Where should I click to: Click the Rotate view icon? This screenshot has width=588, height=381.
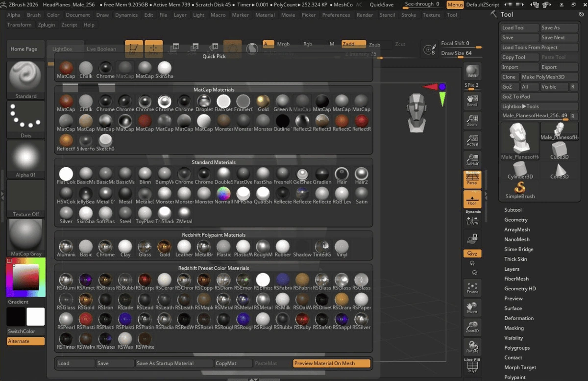pyautogui.click(x=472, y=347)
